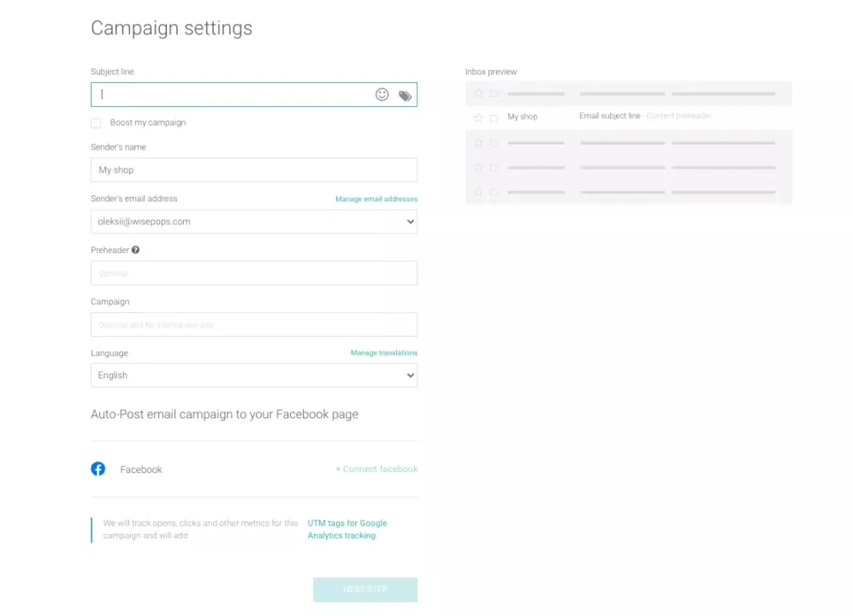
Task: Click the first inbox preview row star
Action: pos(478,93)
